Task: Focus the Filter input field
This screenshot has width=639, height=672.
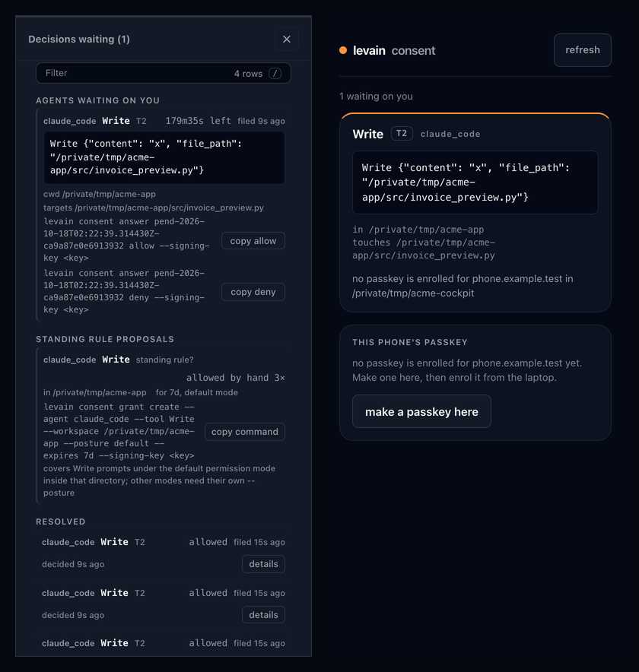Action: [164, 73]
